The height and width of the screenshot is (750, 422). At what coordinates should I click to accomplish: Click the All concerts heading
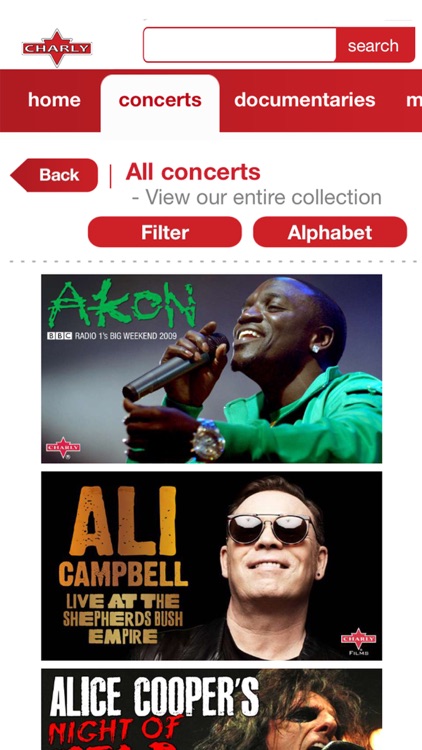click(x=193, y=172)
